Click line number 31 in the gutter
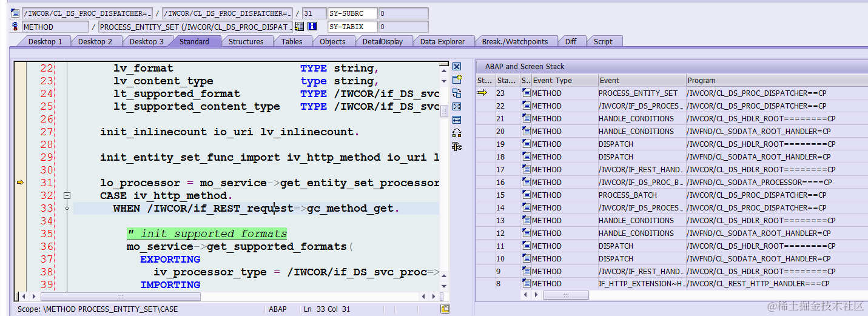Screen dimensions: 868x316 47,183
